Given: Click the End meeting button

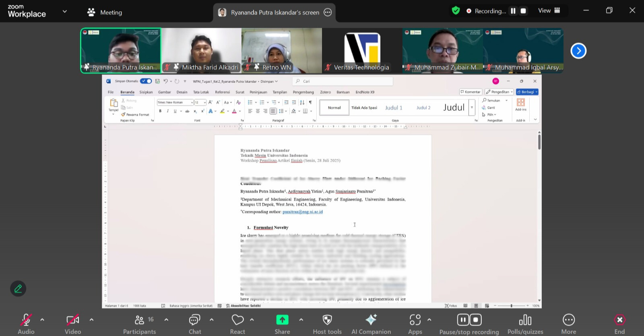Looking at the screenshot, I should tap(619, 320).
